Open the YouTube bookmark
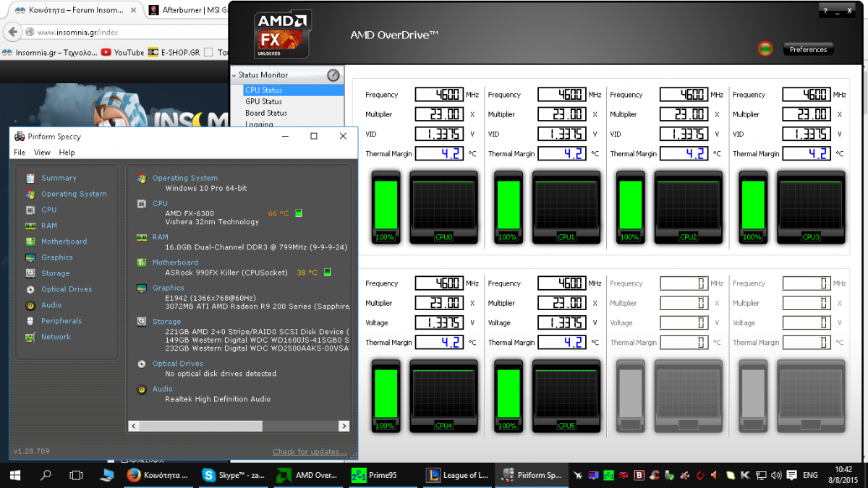Image resolution: width=868 pixels, height=488 pixels. click(x=123, y=52)
